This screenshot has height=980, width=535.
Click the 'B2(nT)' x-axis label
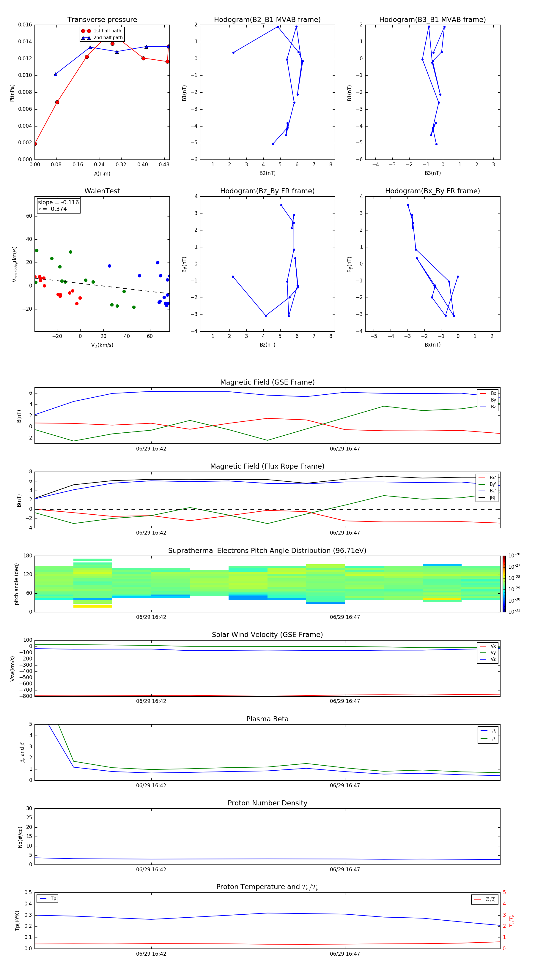pyautogui.click(x=267, y=173)
